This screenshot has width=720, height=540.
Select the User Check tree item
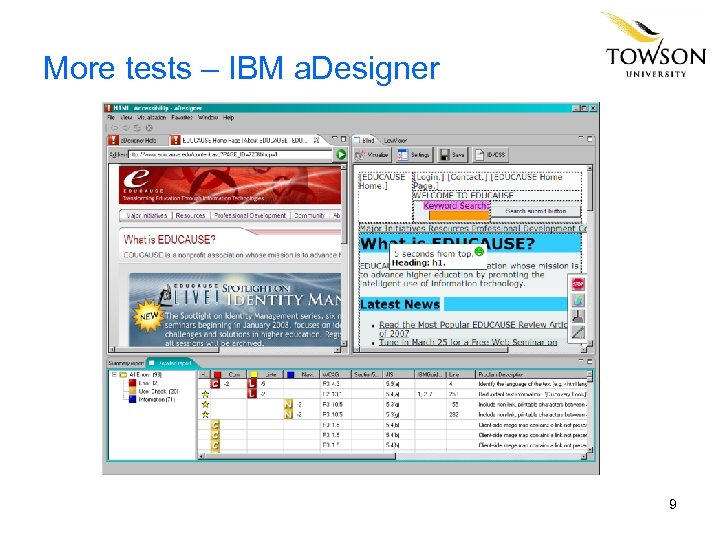(153, 391)
